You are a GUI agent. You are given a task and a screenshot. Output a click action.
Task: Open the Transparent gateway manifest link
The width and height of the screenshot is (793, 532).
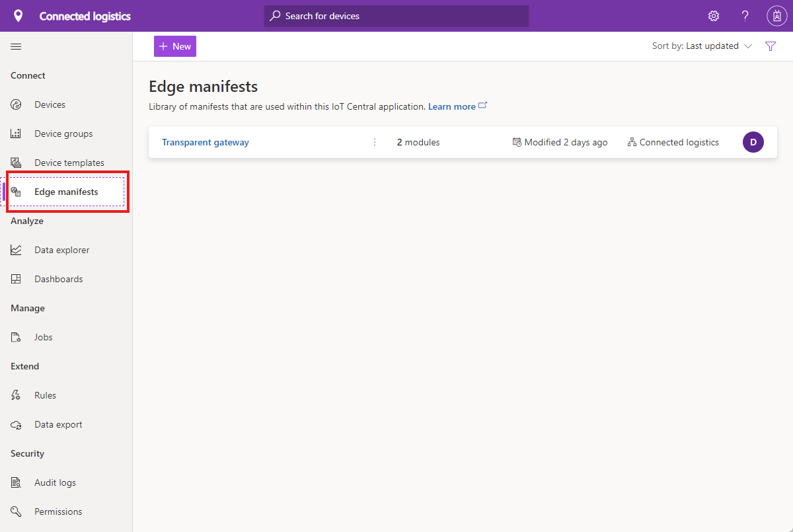point(205,141)
